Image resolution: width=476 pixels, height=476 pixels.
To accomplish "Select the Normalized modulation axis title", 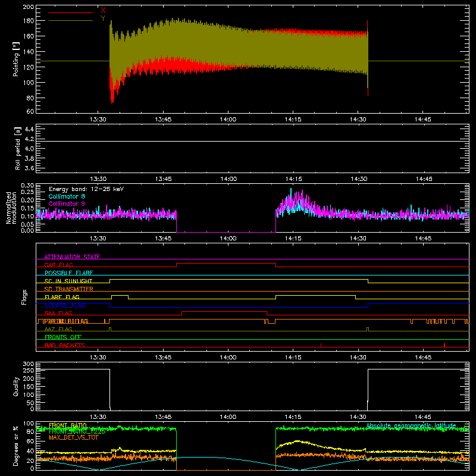I will 12,208.
